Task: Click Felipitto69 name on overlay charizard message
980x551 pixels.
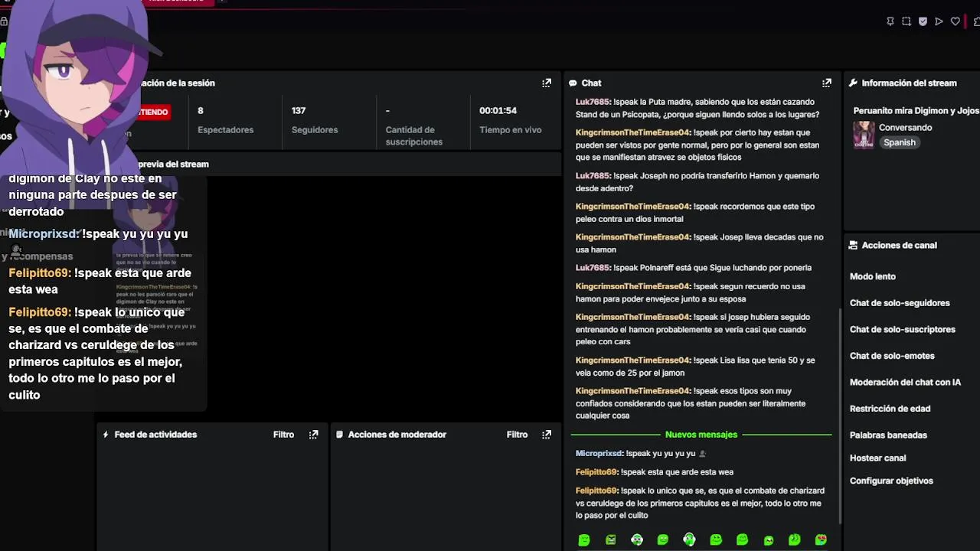Action: 40,312
